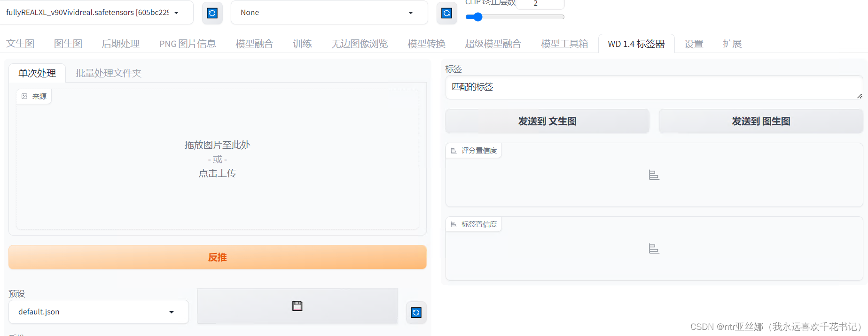The image size is (868, 336).
Task: Click the orange 反推 button
Action: (218, 257)
